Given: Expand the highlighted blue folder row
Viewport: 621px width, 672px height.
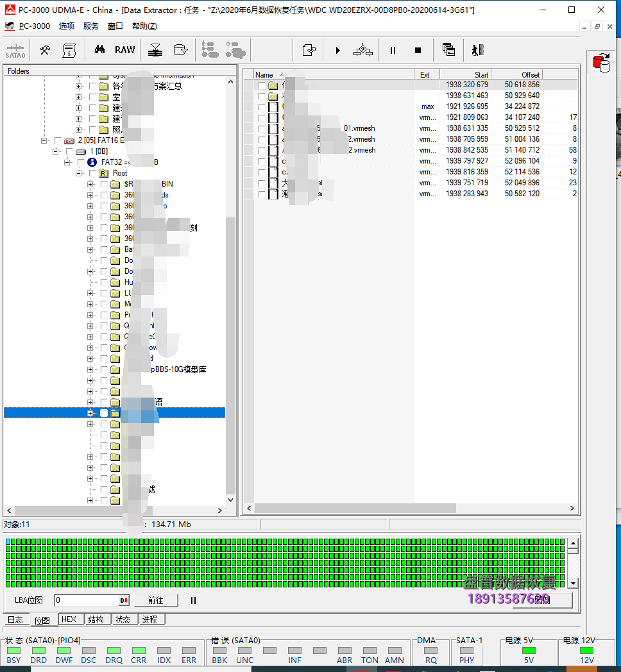Looking at the screenshot, I should 90,413.
